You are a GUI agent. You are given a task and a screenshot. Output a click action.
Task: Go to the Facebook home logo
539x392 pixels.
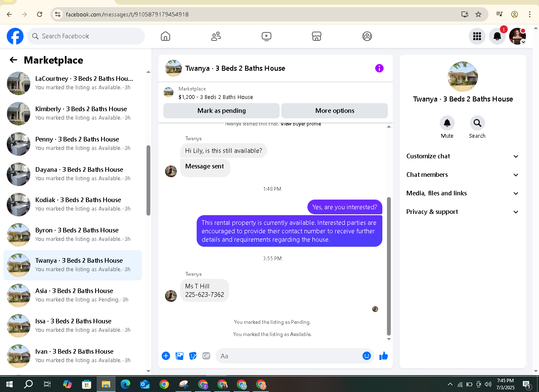point(15,36)
